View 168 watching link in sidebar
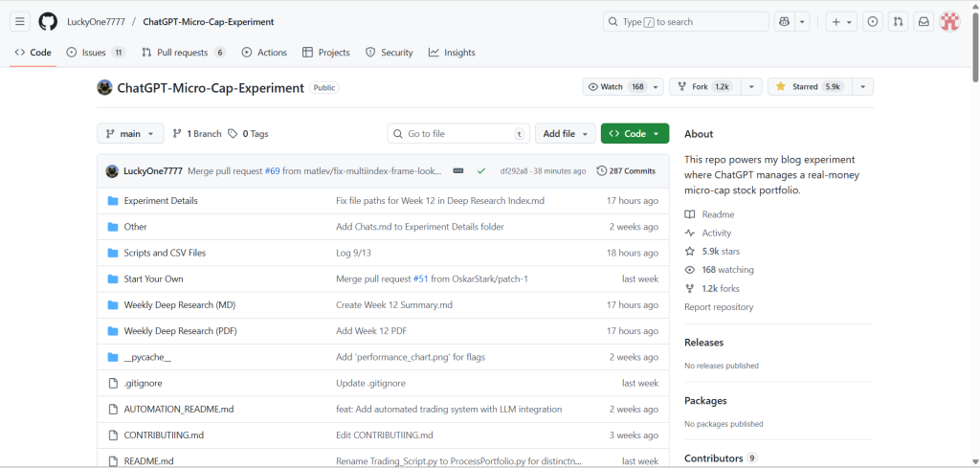This screenshot has height=468, width=980. 720,270
